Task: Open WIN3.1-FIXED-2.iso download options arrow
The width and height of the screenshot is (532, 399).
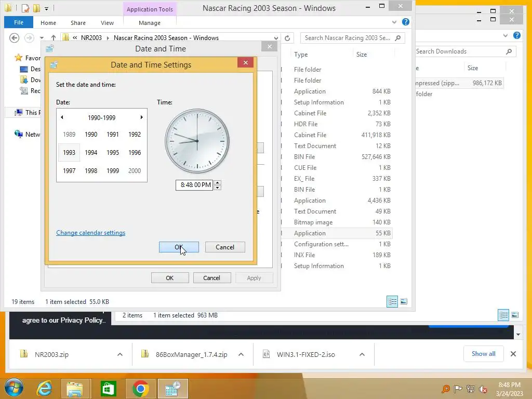Action: (x=362, y=354)
